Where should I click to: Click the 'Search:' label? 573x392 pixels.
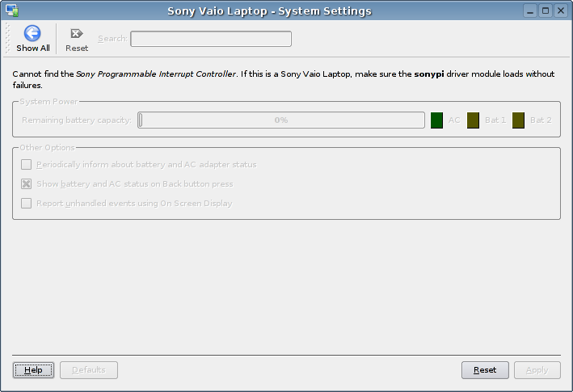click(113, 39)
